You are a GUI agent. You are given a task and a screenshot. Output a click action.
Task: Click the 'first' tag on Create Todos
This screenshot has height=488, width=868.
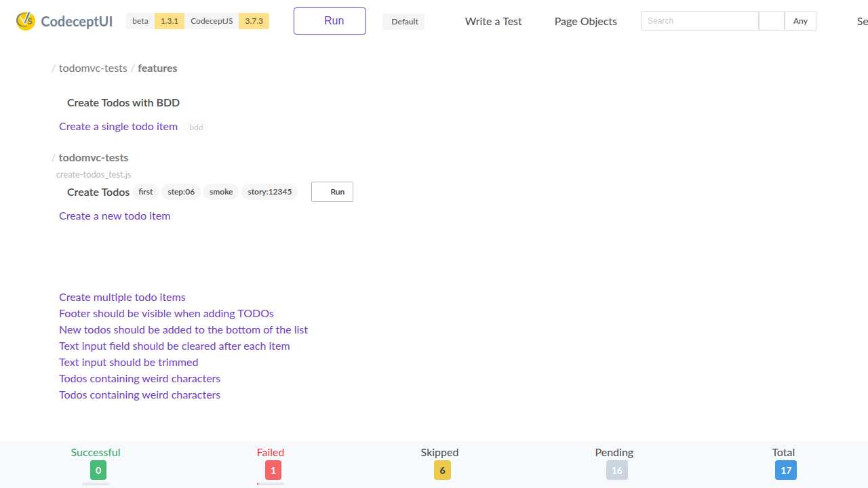click(145, 192)
